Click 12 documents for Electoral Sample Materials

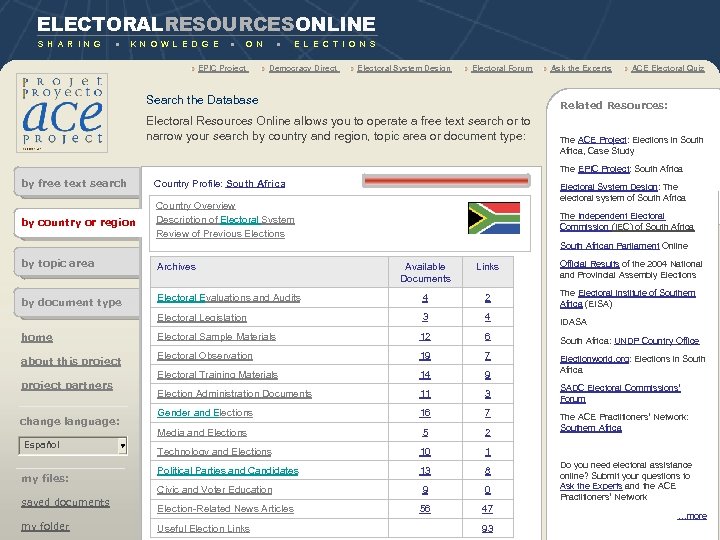pyautogui.click(x=425, y=337)
